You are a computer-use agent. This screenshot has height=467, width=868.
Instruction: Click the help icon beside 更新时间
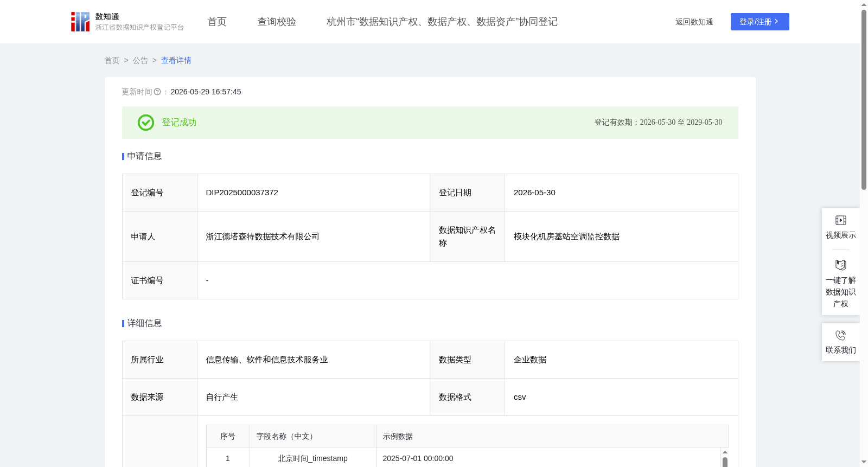tap(157, 92)
